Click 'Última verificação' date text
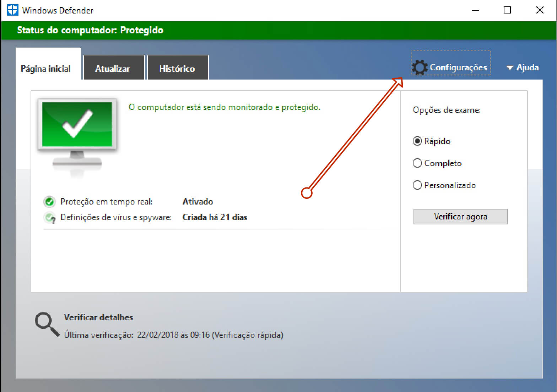The image size is (557, 392). pyautogui.click(x=173, y=335)
